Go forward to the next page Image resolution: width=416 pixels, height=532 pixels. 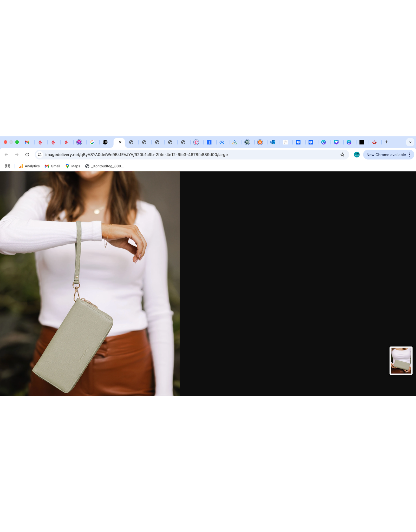point(17,155)
